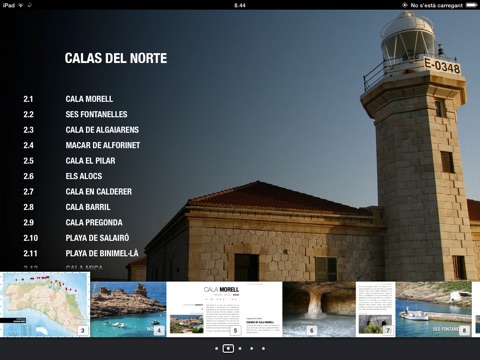Open Cala Pregonda chapter
The width and height of the screenshot is (480, 360).
tap(94, 222)
